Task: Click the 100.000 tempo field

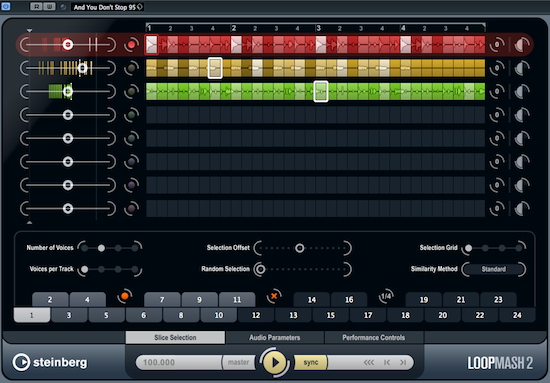Action: click(x=179, y=362)
